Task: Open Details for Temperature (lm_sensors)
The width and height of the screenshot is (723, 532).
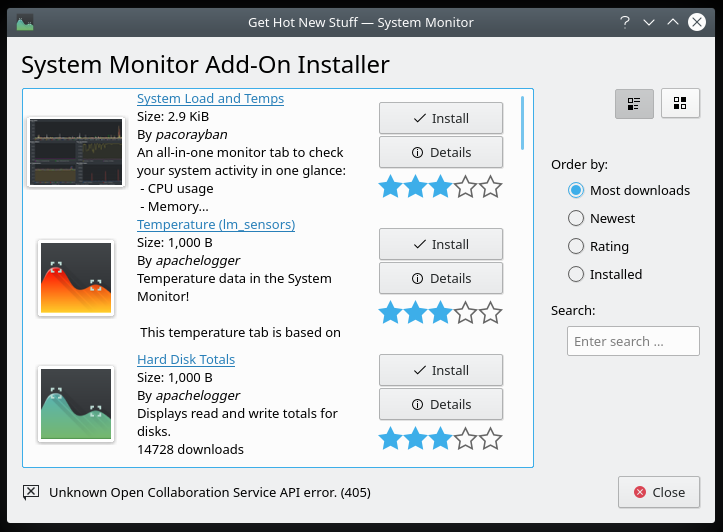Action: click(440, 278)
